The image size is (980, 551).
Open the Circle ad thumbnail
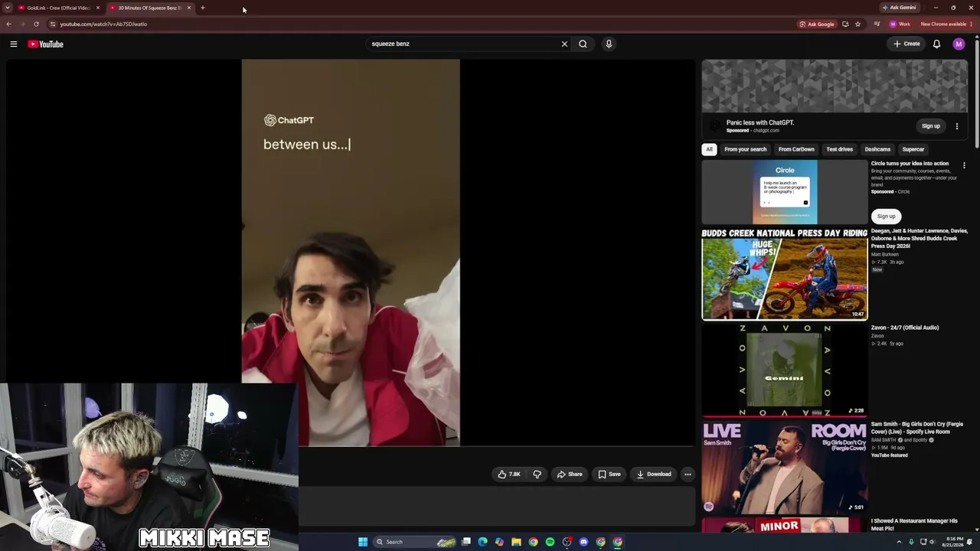785,192
